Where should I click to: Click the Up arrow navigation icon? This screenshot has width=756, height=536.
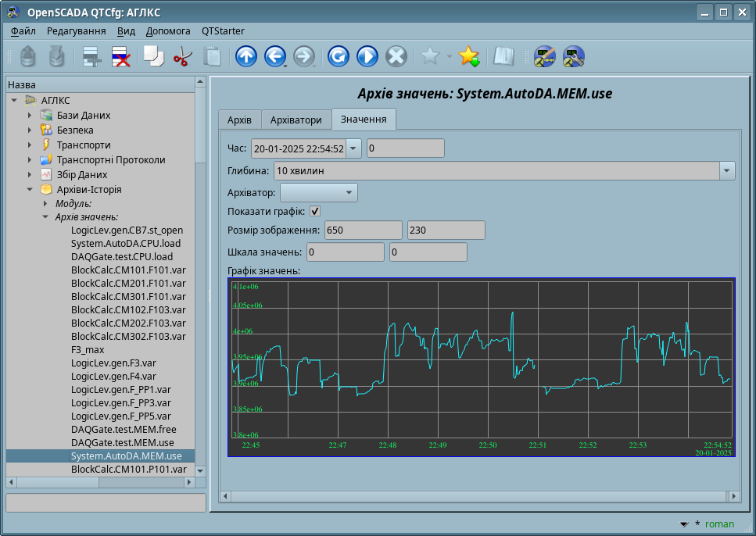pyautogui.click(x=246, y=56)
